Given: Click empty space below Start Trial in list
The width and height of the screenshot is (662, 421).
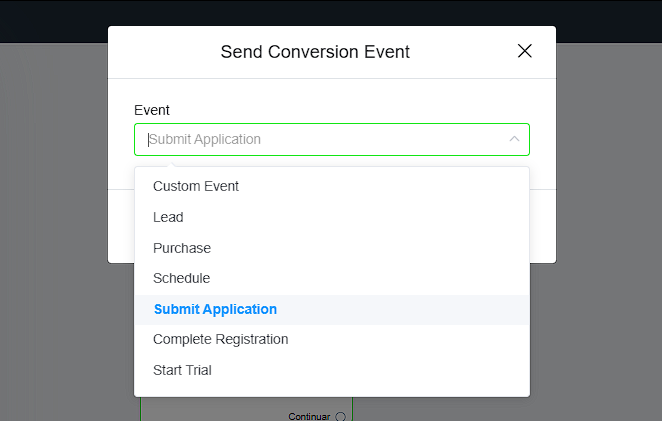Looking at the screenshot, I should click(330, 389).
